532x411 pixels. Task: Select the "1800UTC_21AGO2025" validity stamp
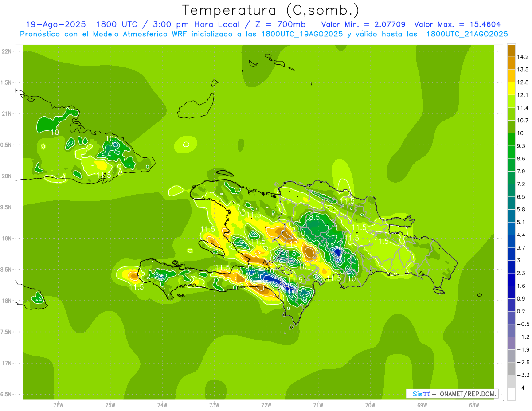click(467, 34)
